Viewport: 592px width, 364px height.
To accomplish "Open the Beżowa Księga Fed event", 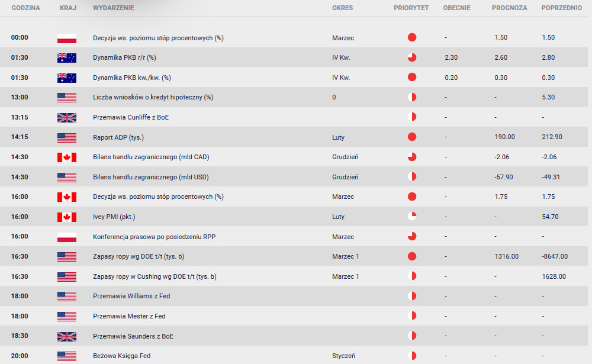I will click(x=121, y=356).
